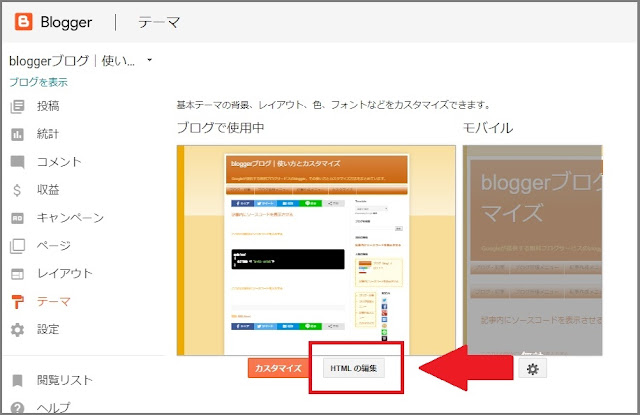Open レイアウト in the sidebar
Screen dimensions: 640x415
pos(65,273)
